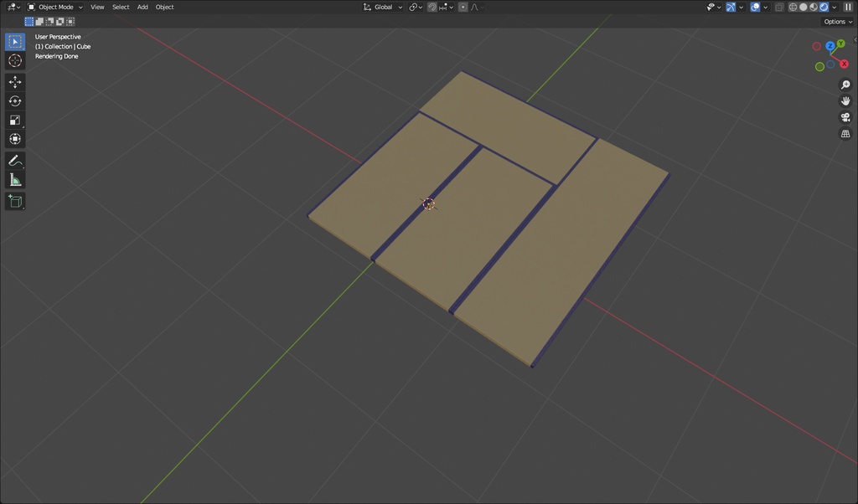Click the "(1) Collection | Cube" text
Screen dimensions: 858x504
click(63, 46)
